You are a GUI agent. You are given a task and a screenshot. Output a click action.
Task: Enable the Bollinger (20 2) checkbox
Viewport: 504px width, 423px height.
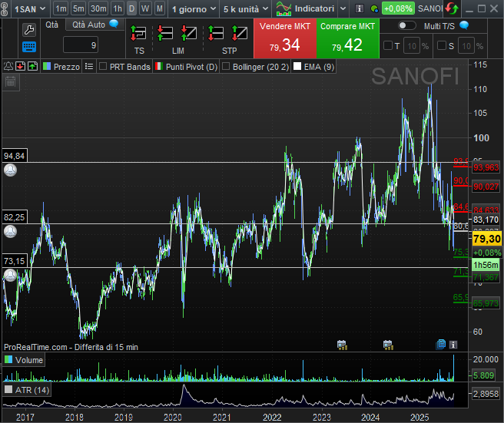(x=225, y=67)
